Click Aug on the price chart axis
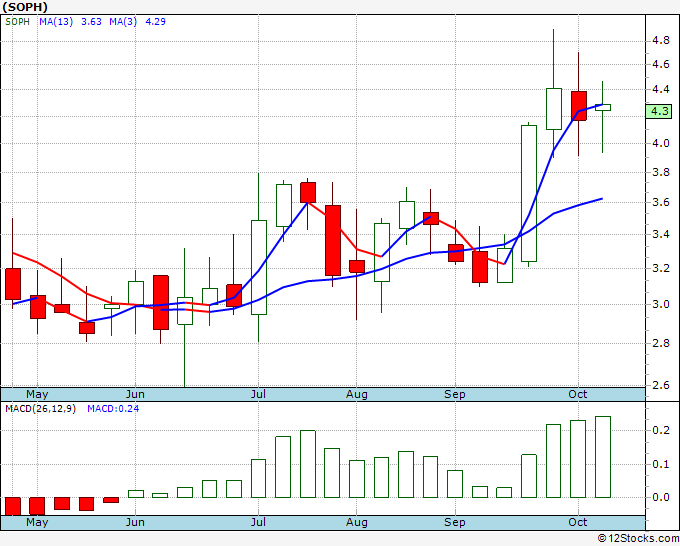The height and width of the screenshot is (546, 680). 356,395
